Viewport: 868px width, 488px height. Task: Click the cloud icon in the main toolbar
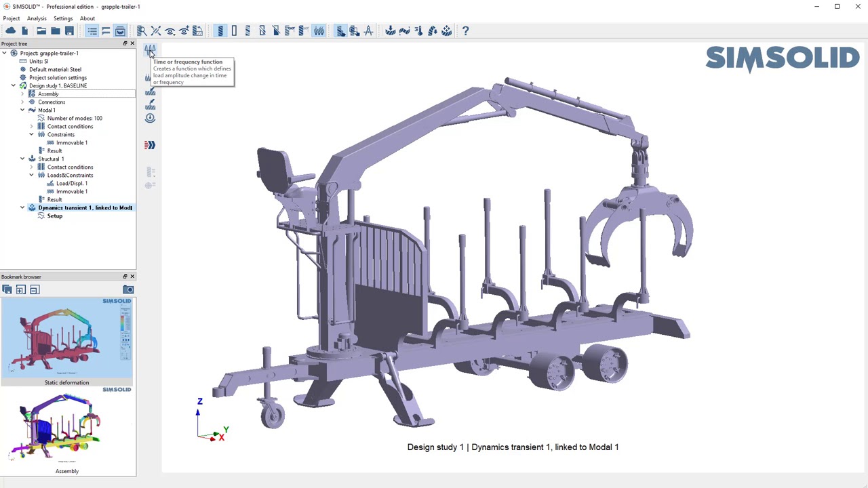click(10, 30)
